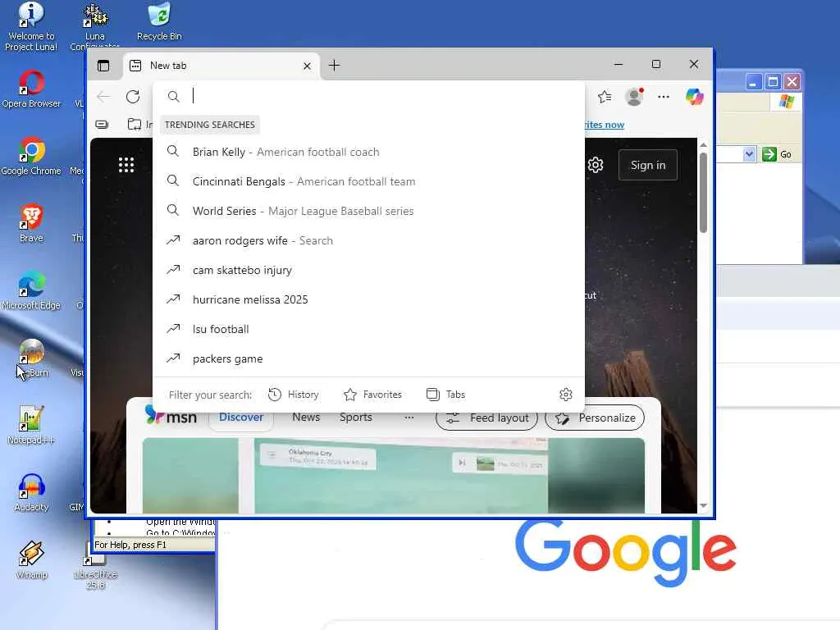Switch to MSN News tab
This screenshot has width=840, height=630.
pyautogui.click(x=306, y=418)
